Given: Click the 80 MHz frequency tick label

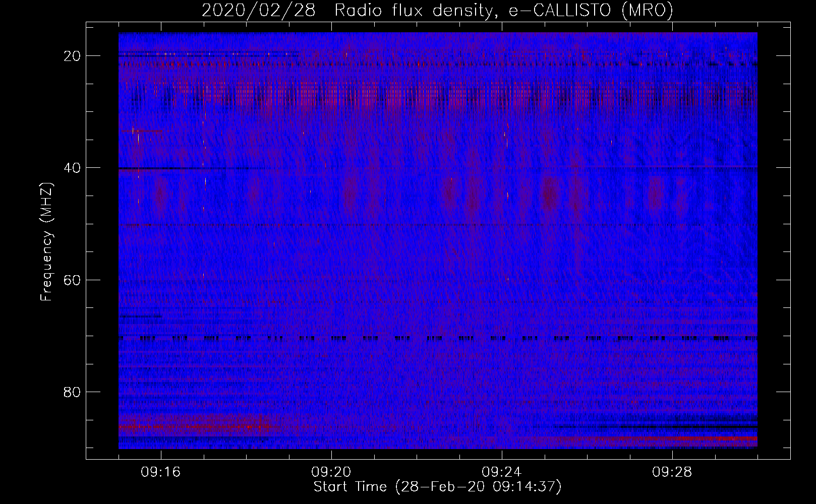Looking at the screenshot, I should pyautogui.click(x=73, y=392).
